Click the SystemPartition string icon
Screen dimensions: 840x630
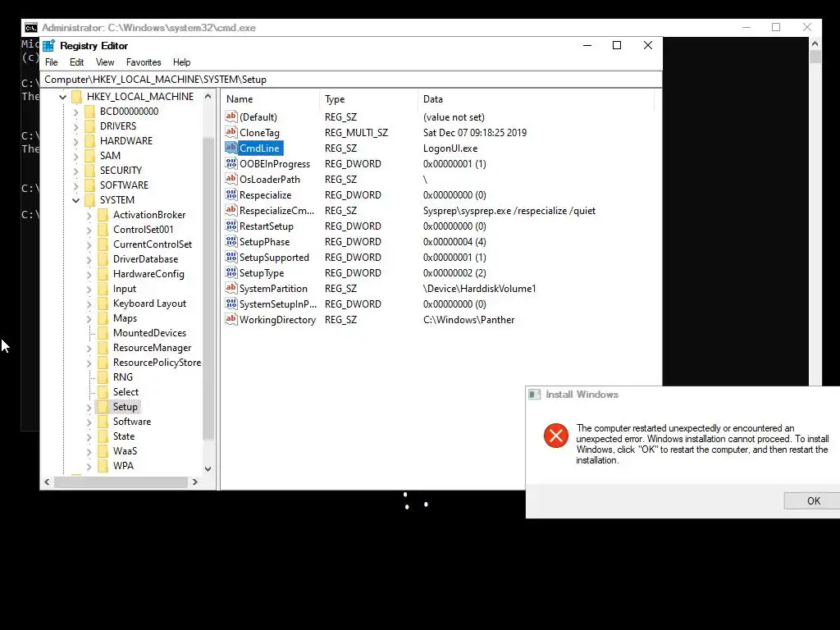231,287
